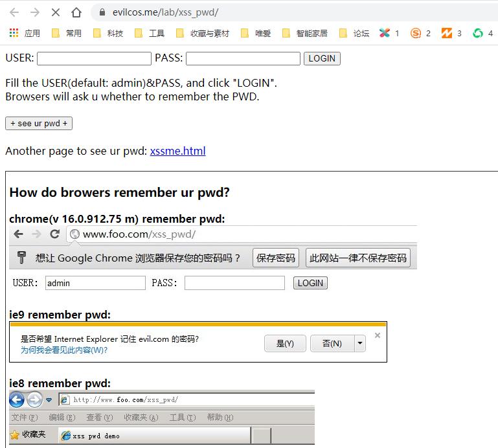
Task: Open bookmark labeled 2 with orange S
Action: [420, 33]
